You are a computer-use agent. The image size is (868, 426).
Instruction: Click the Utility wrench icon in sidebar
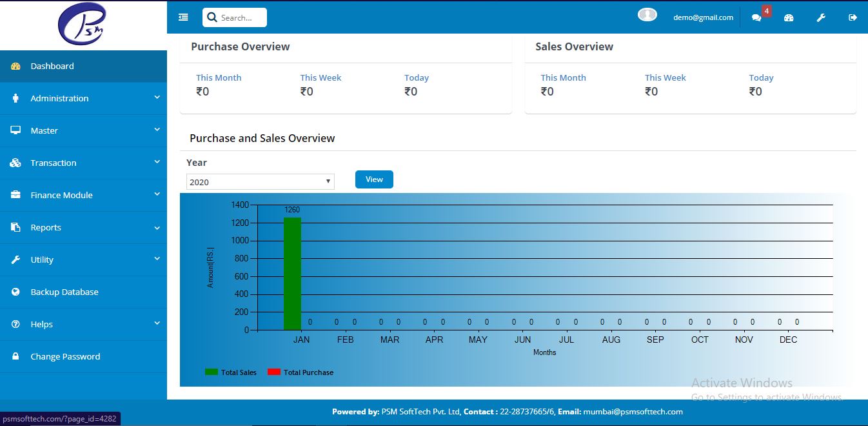point(16,259)
